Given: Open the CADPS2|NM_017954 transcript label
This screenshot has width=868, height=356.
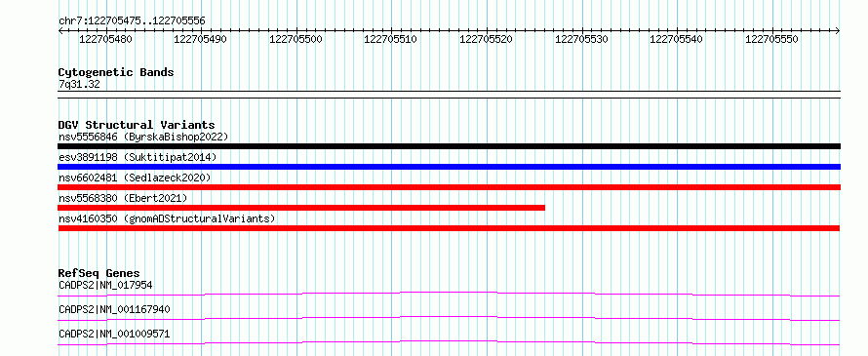Looking at the screenshot, I should pyautogui.click(x=105, y=285).
